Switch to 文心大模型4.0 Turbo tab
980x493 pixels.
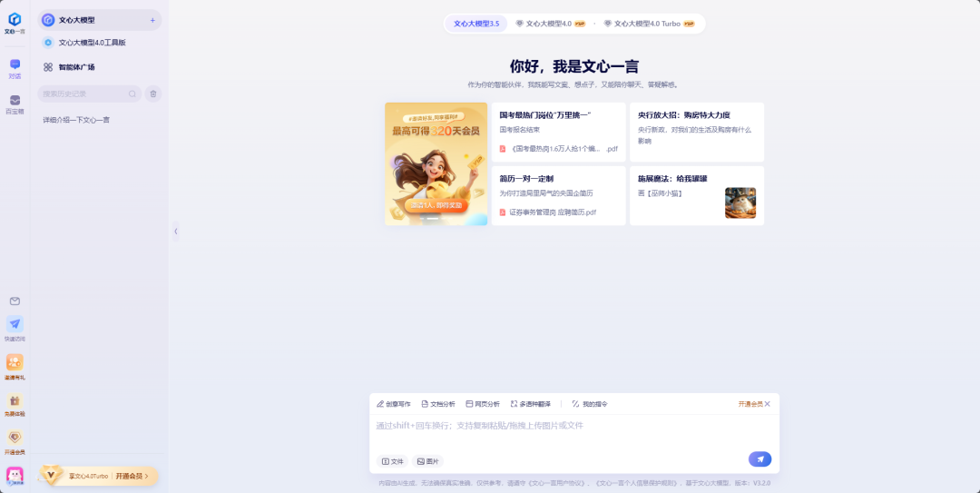pos(649,24)
